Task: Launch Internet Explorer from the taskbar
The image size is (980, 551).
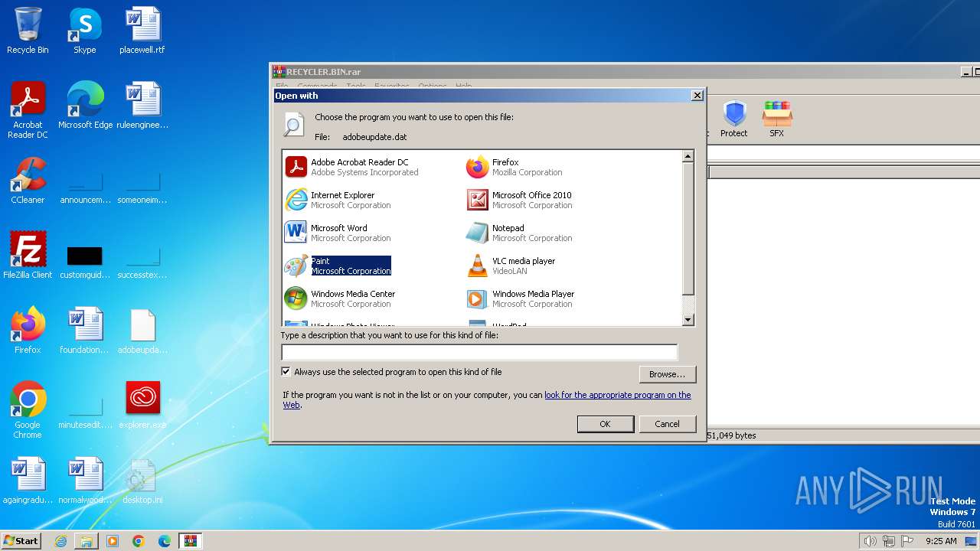Action: pos(60,541)
